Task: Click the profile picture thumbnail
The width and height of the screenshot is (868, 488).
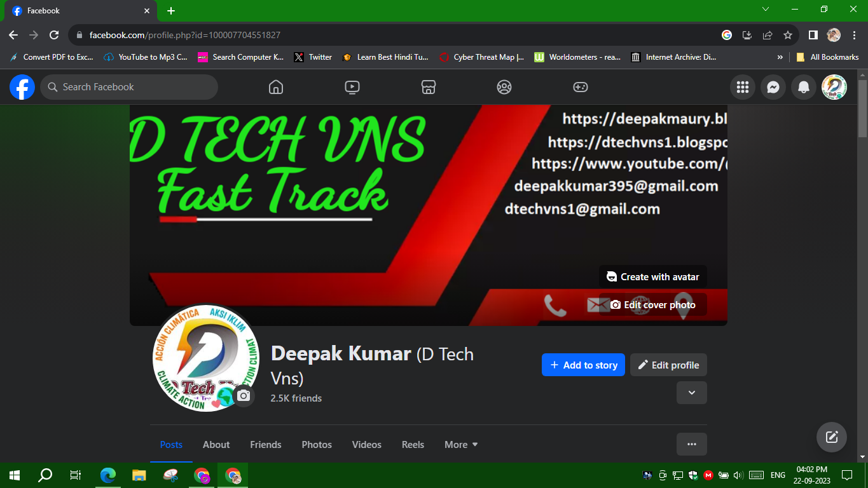Action: (x=205, y=358)
